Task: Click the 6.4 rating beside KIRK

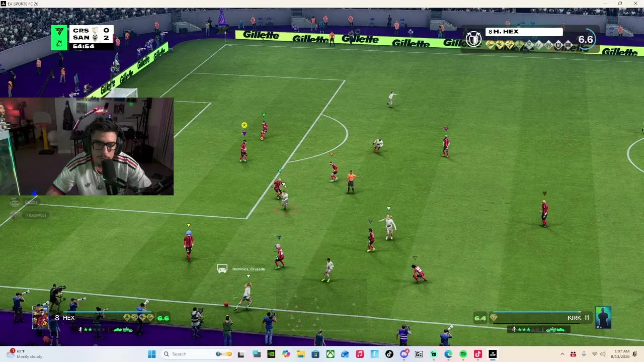Action: tap(480, 318)
